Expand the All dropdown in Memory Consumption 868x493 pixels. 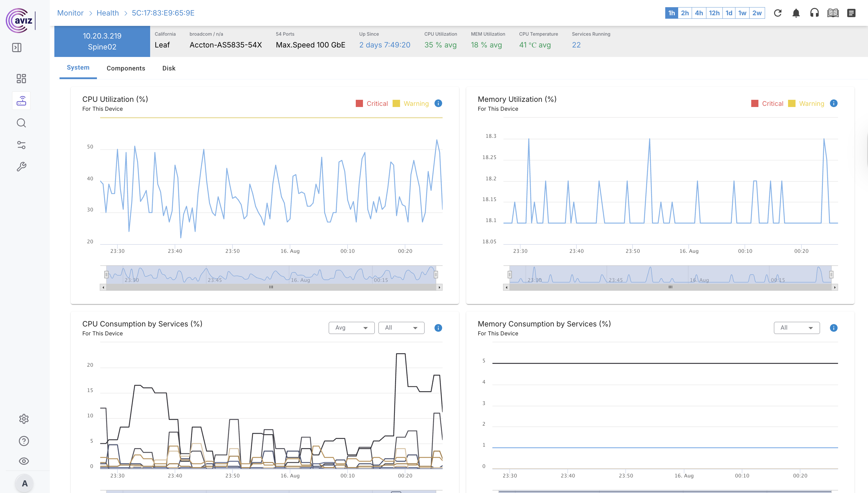pos(796,328)
